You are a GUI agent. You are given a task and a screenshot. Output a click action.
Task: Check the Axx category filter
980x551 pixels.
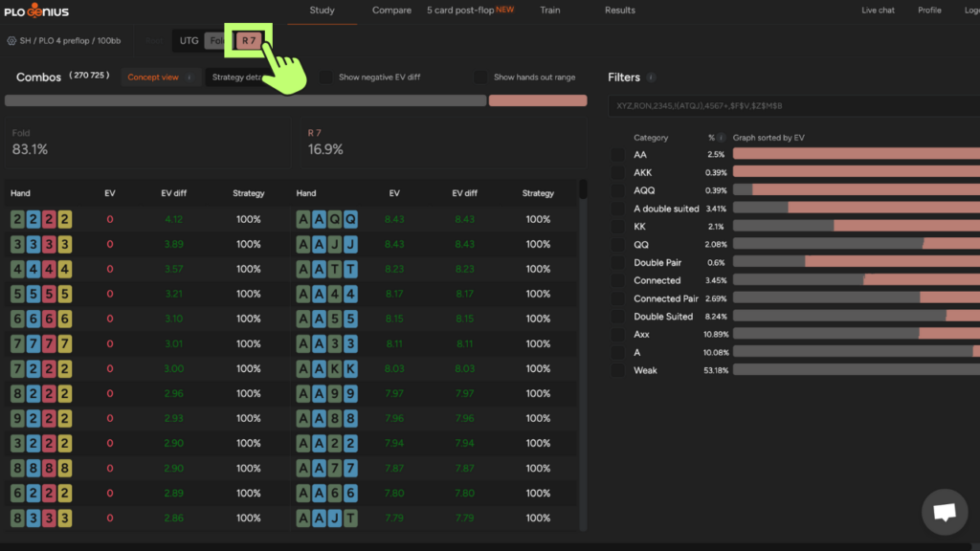(617, 335)
